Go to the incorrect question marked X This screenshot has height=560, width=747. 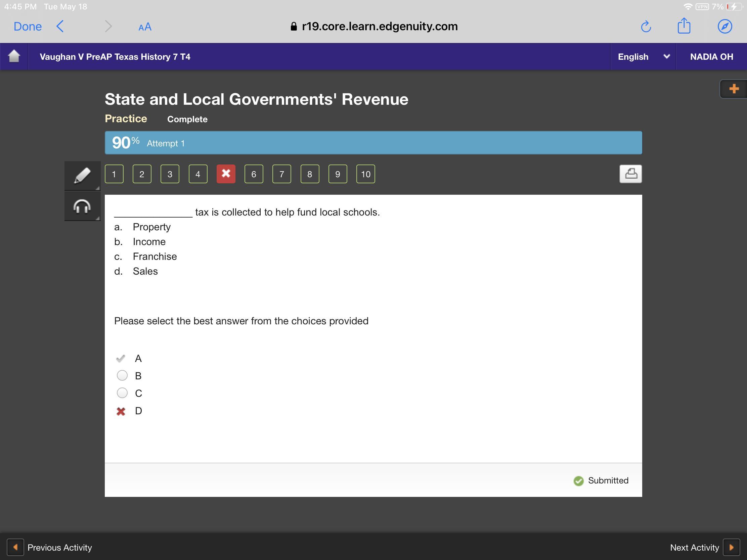click(x=226, y=174)
